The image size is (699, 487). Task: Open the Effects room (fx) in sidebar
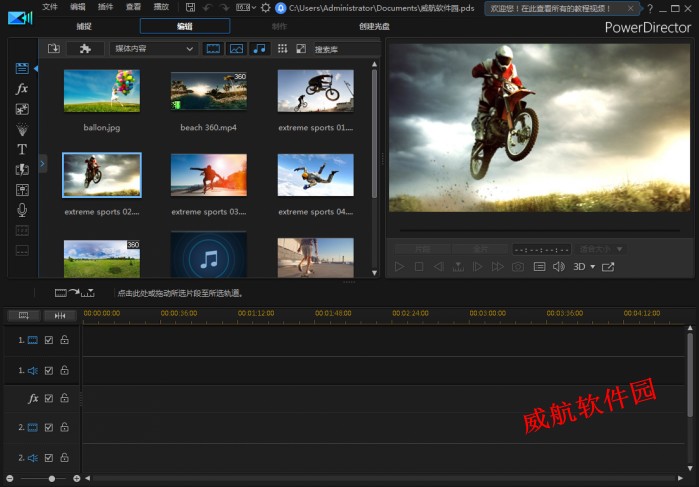coord(22,88)
